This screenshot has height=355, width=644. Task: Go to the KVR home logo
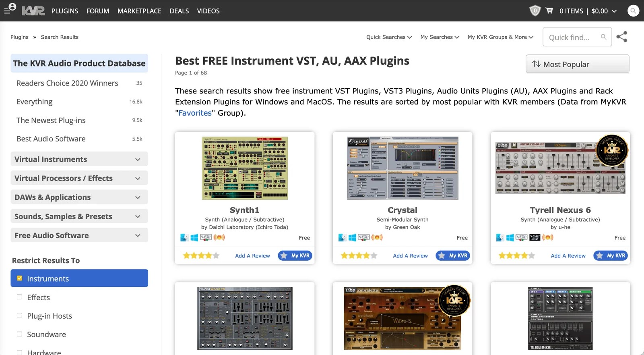tap(33, 11)
